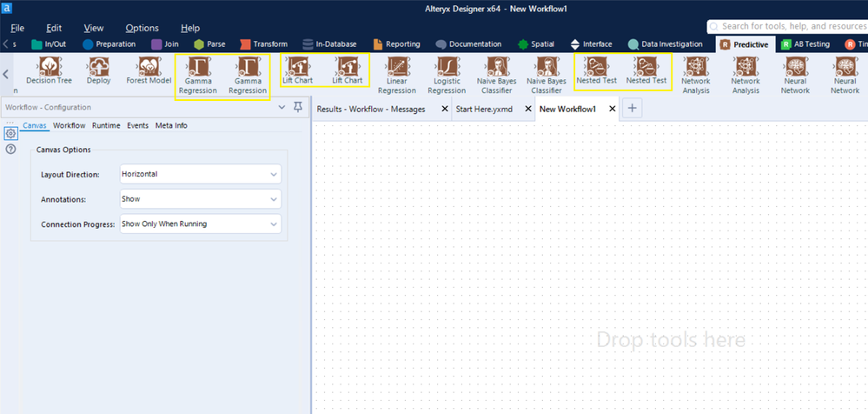868x414 pixels.
Task: Select the Logistic Regression tool icon
Action: [x=447, y=66]
